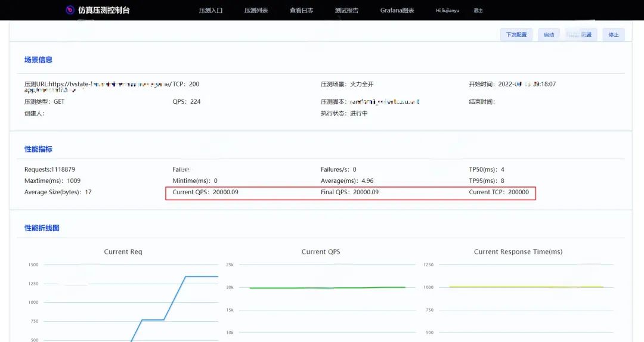Click the 结束时间 label
Screen dimensions: 644x342
(x=482, y=101)
